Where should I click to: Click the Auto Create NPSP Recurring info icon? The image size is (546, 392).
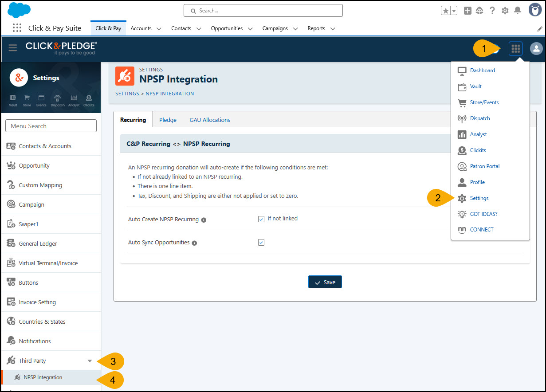point(204,220)
